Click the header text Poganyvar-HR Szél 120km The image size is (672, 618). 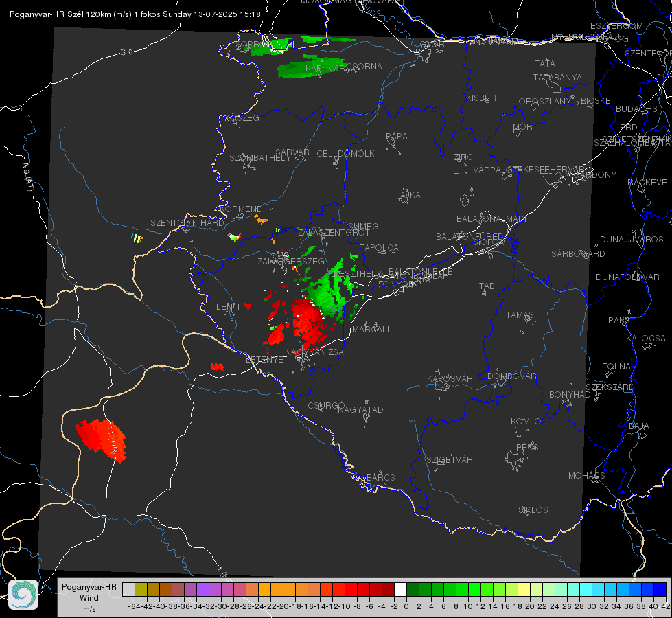60,14
